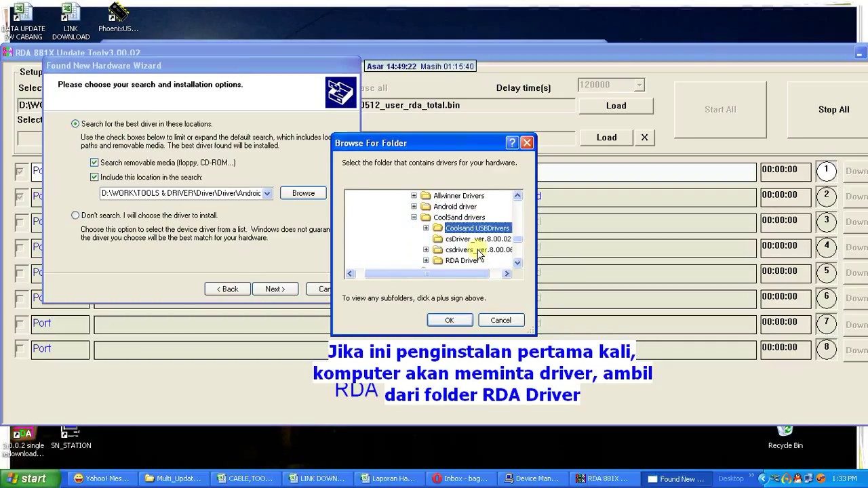Click the folder tree scroll right arrow
The height and width of the screenshot is (488, 868).
(x=507, y=274)
